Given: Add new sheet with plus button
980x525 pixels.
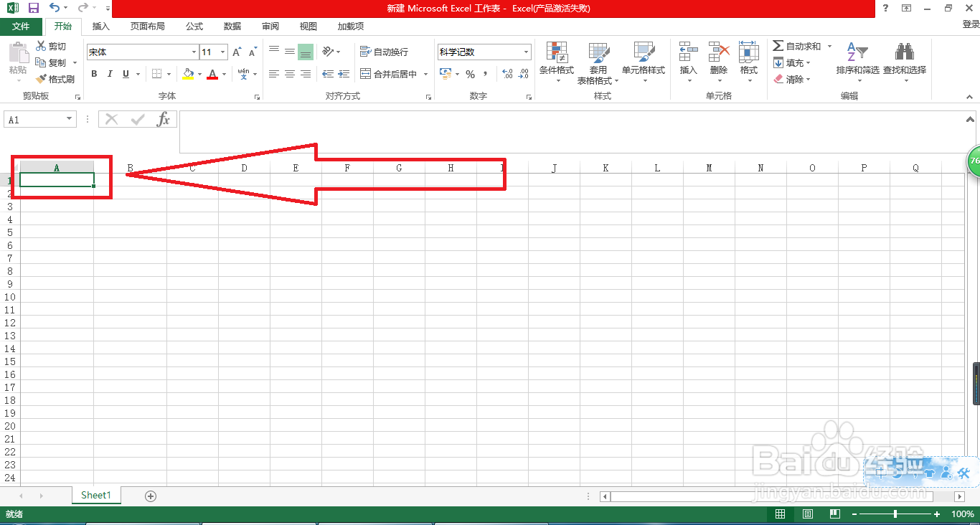Looking at the screenshot, I should (x=151, y=496).
